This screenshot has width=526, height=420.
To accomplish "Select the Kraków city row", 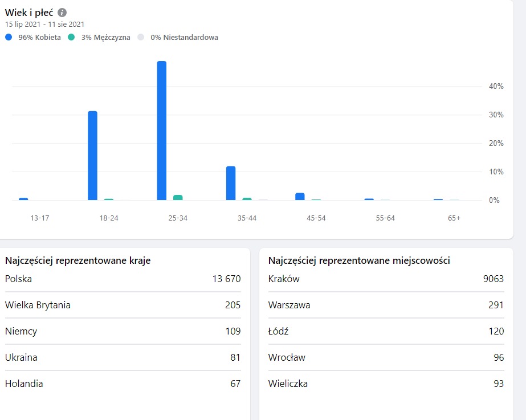I will [386, 279].
